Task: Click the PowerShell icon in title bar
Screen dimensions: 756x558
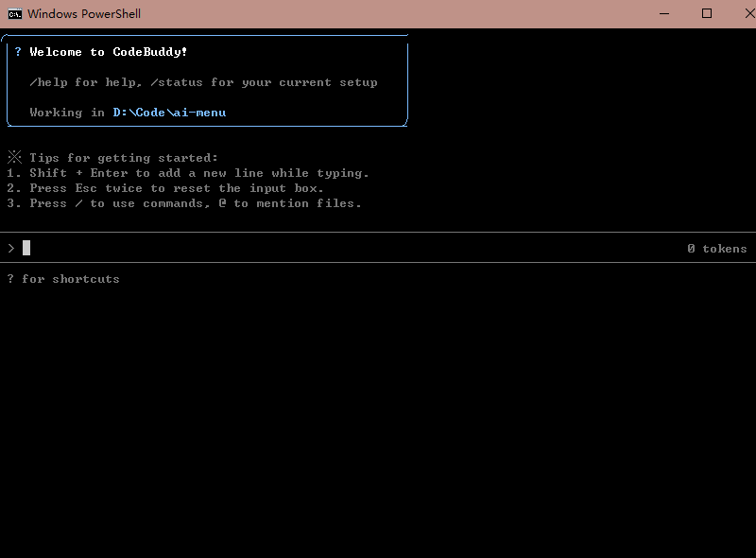Action: pyautogui.click(x=15, y=14)
